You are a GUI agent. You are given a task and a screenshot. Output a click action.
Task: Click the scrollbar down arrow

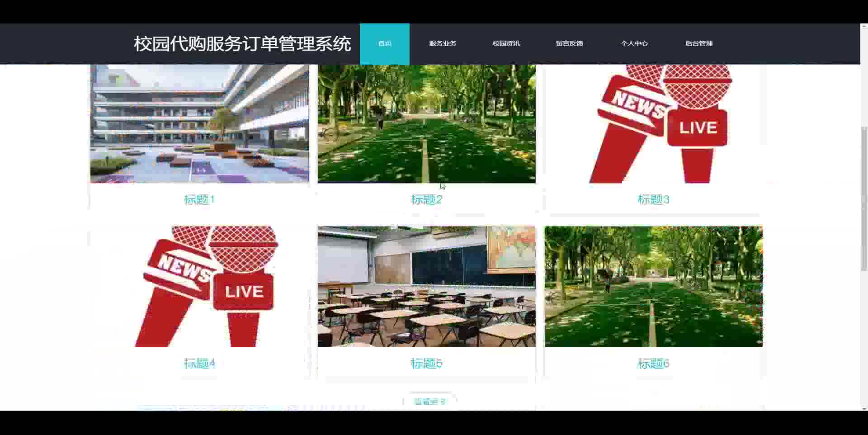(x=864, y=409)
